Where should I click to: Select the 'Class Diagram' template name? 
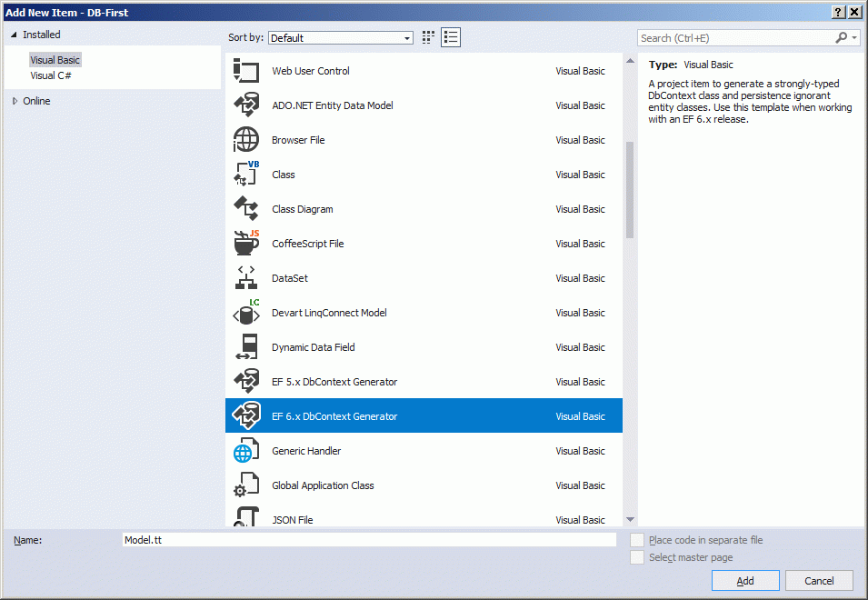click(x=303, y=209)
